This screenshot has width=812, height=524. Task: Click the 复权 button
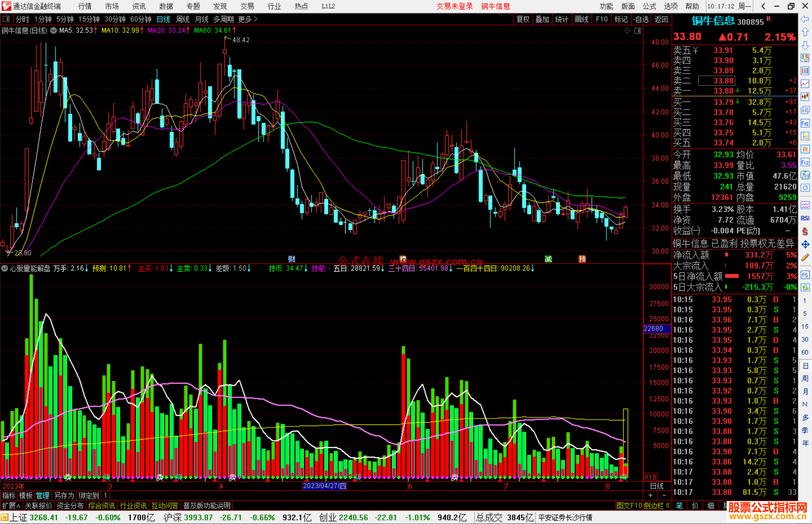point(523,19)
